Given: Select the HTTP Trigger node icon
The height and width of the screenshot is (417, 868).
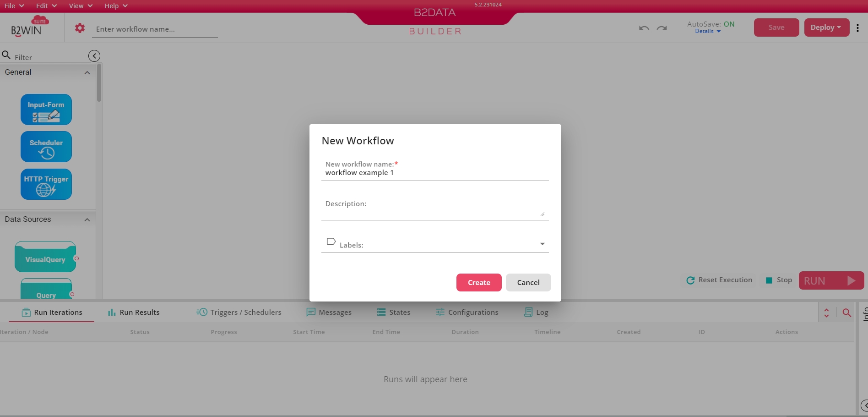Looking at the screenshot, I should tap(46, 184).
